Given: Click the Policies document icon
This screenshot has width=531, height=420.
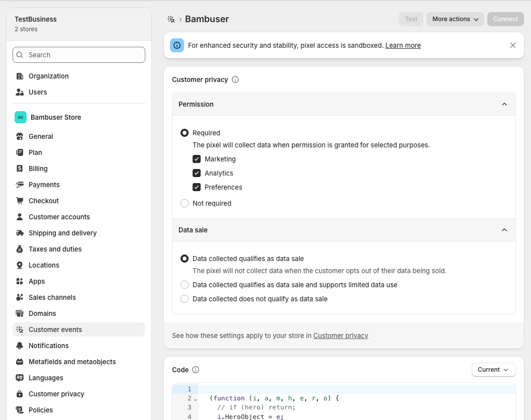Looking at the screenshot, I should pyautogui.click(x=20, y=410).
